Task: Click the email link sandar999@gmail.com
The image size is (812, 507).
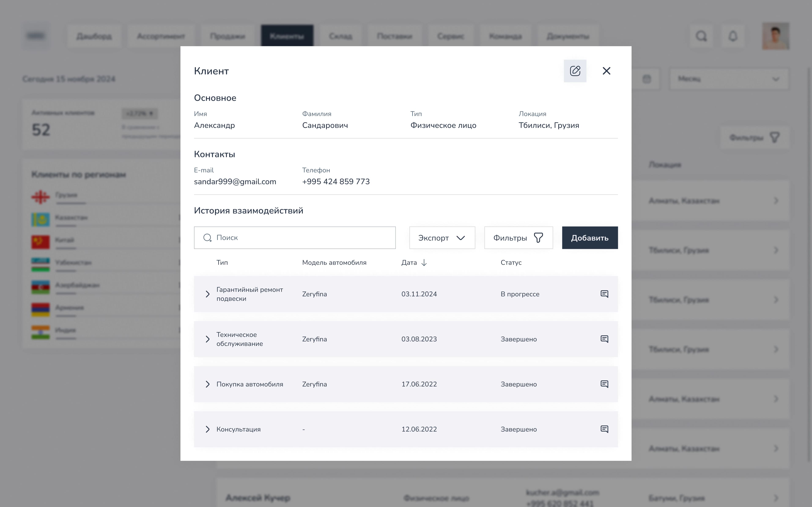Action: (235, 181)
